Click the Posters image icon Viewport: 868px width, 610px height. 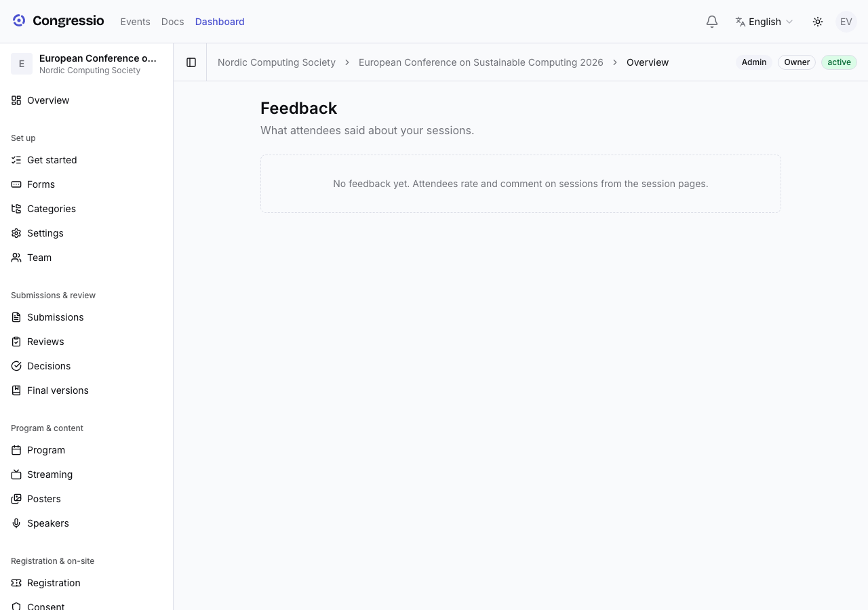16,499
